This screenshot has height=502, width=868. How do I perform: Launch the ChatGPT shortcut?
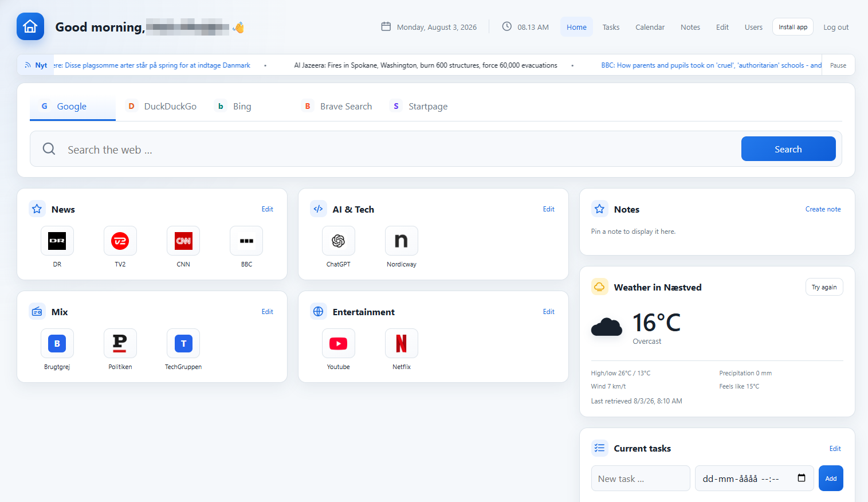tap(339, 241)
